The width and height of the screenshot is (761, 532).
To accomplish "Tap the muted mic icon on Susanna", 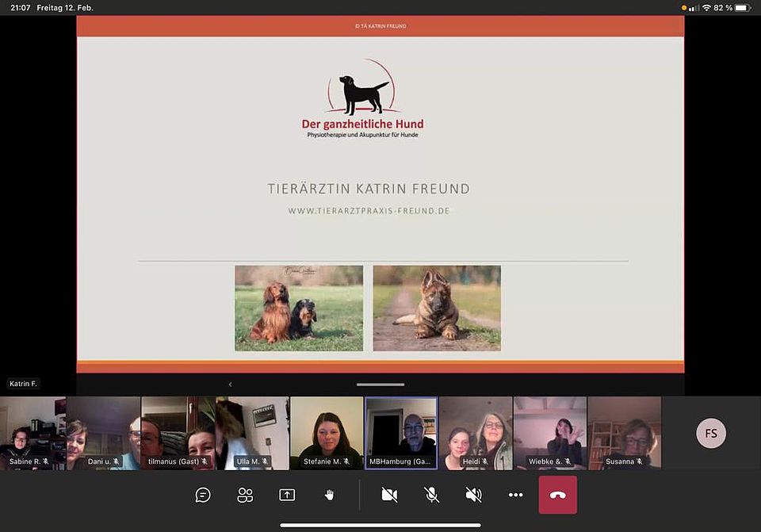I will pyautogui.click(x=639, y=461).
